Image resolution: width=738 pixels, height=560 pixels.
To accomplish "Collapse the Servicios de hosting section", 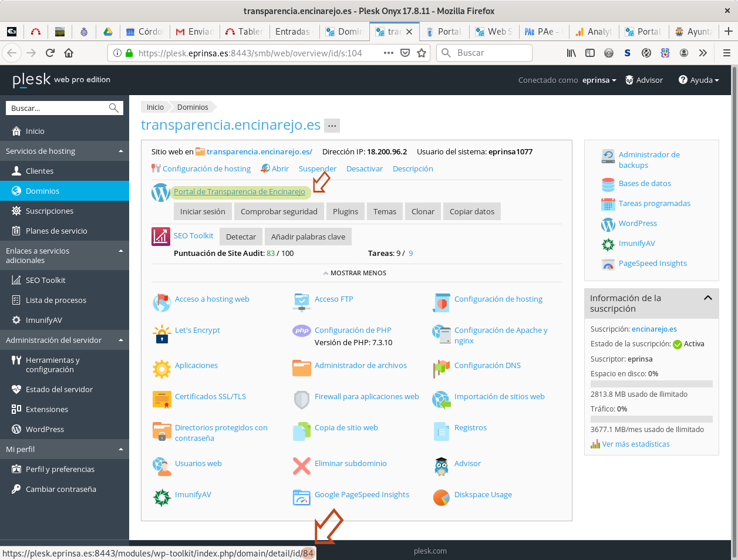I will [x=121, y=151].
